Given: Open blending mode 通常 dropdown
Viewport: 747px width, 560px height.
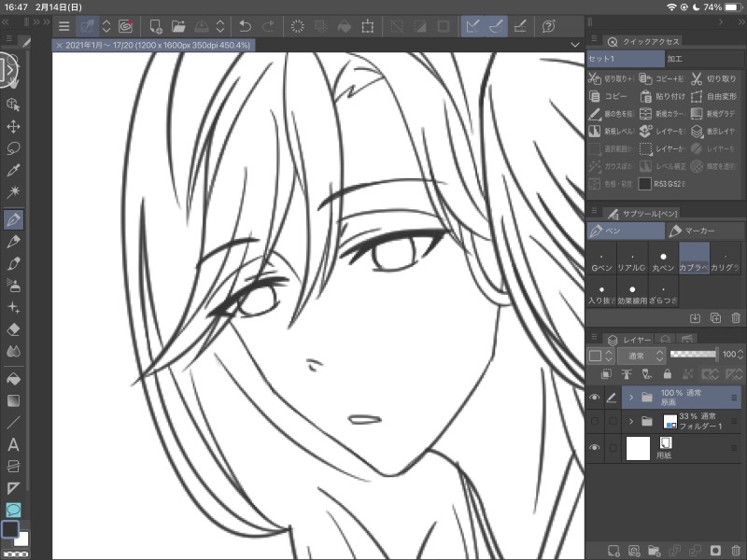Looking at the screenshot, I should point(641,356).
